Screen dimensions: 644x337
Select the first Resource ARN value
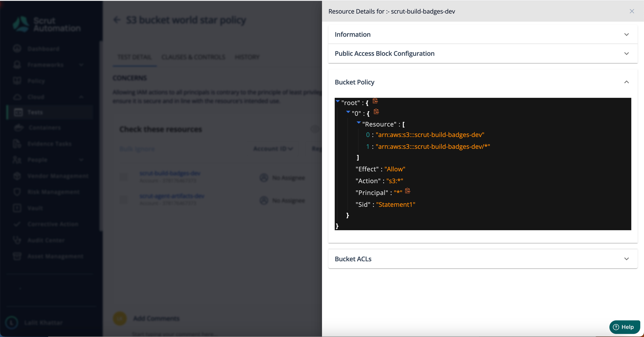click(430, 135)
